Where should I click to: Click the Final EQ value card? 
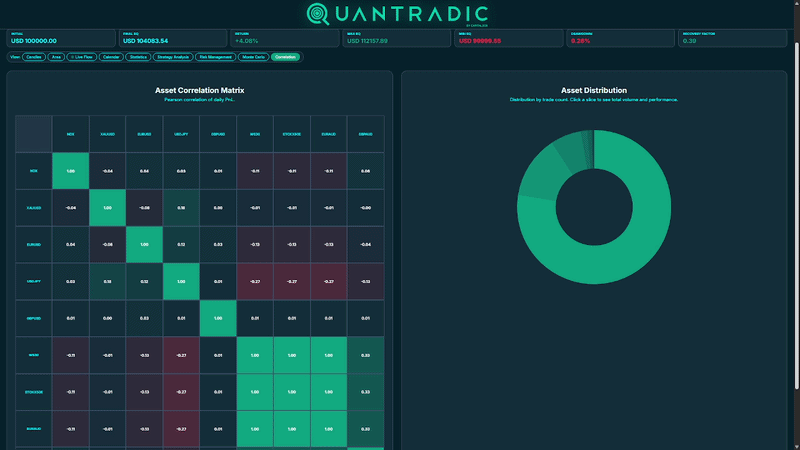[x=173, y=38]
